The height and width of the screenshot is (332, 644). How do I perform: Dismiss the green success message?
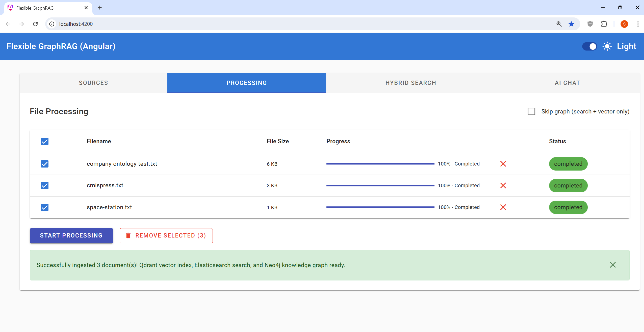point(613,265)
